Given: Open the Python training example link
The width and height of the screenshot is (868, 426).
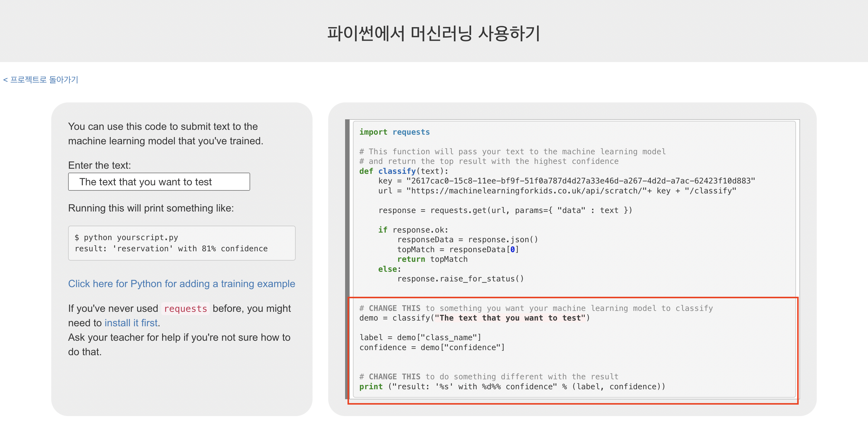Looking at the screenshot, I should point(181,283).
